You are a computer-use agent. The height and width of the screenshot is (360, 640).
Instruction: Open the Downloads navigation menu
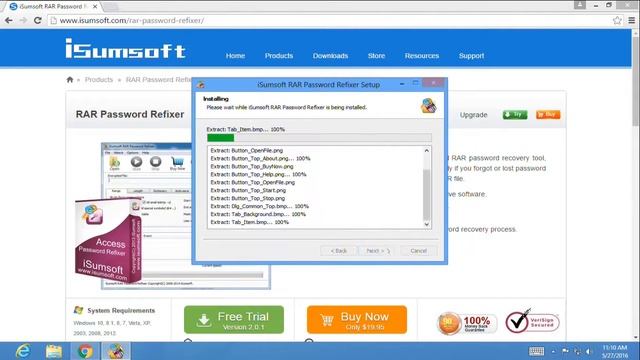(x=330, y=56)
